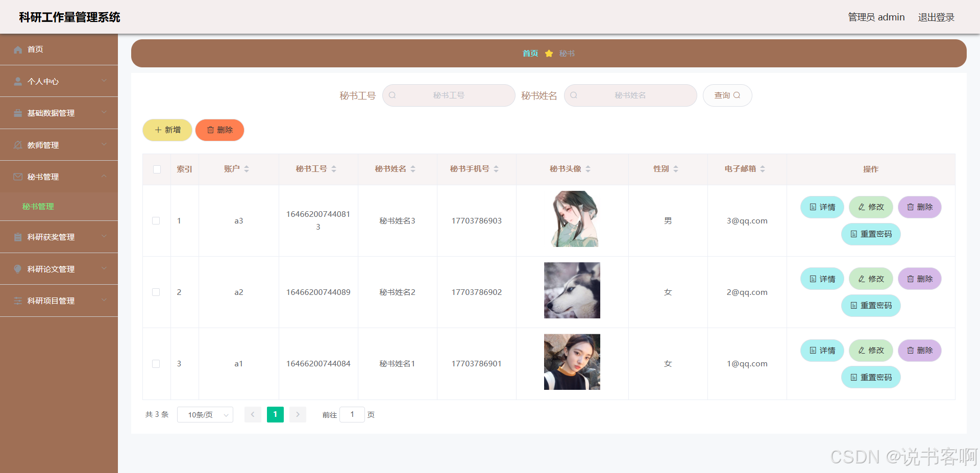Expand the 科研论文管理 menu section
Image resolution: width=980 pixels, height=473 pixels.
pos(59,269)
